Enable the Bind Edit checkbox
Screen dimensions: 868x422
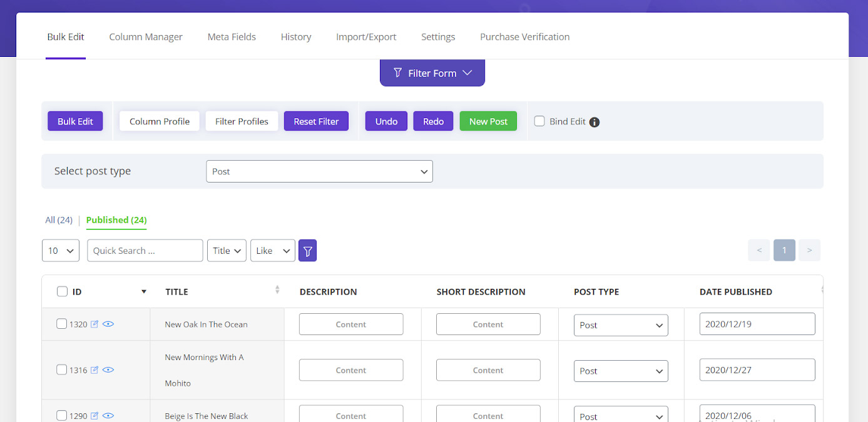[x=539, y=121]
